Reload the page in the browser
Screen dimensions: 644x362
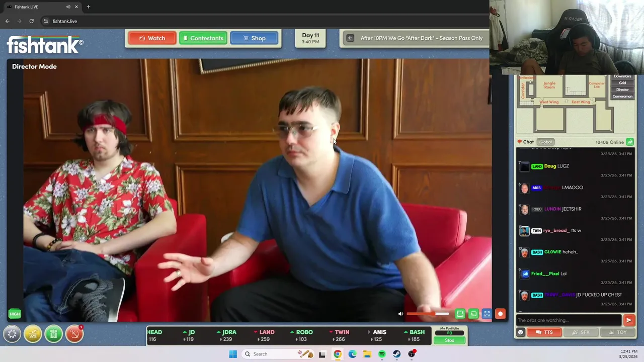[31, 21]
